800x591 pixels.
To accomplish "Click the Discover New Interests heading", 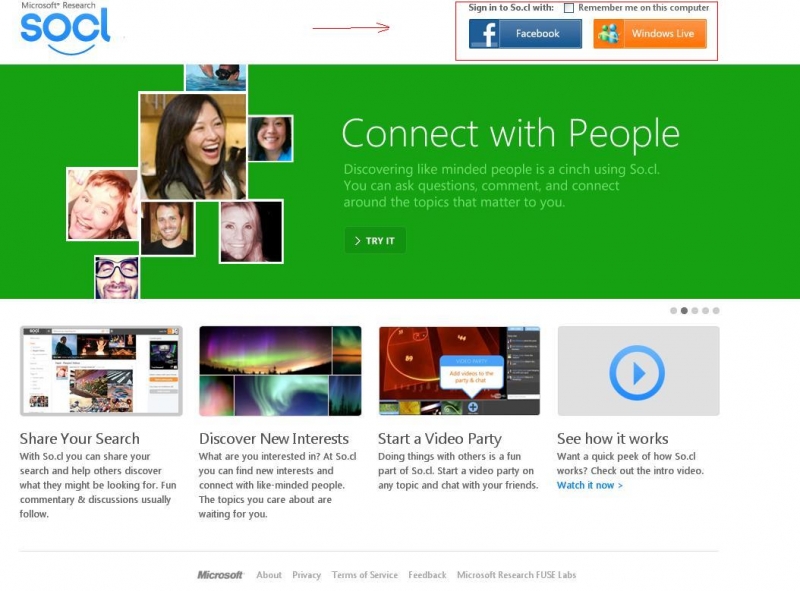I will [274, 438].
